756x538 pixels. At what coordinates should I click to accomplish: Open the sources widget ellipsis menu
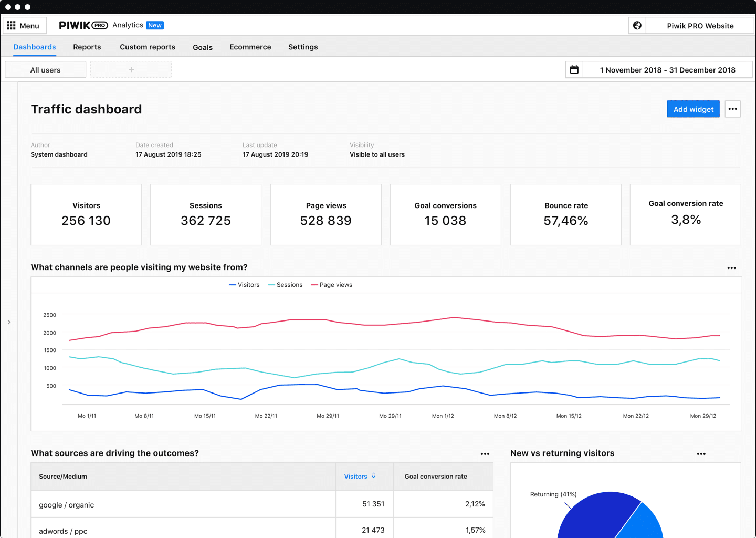(485, 453)
